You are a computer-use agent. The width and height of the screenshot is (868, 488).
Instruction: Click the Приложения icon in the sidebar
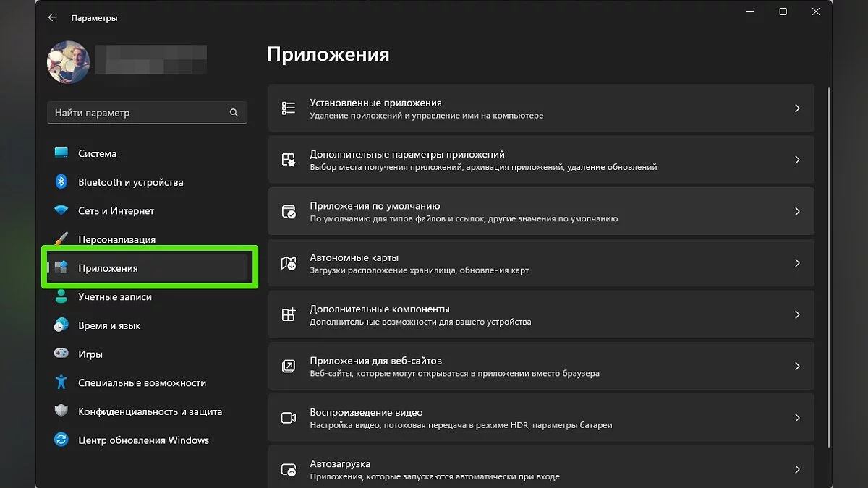click(61, 268)
